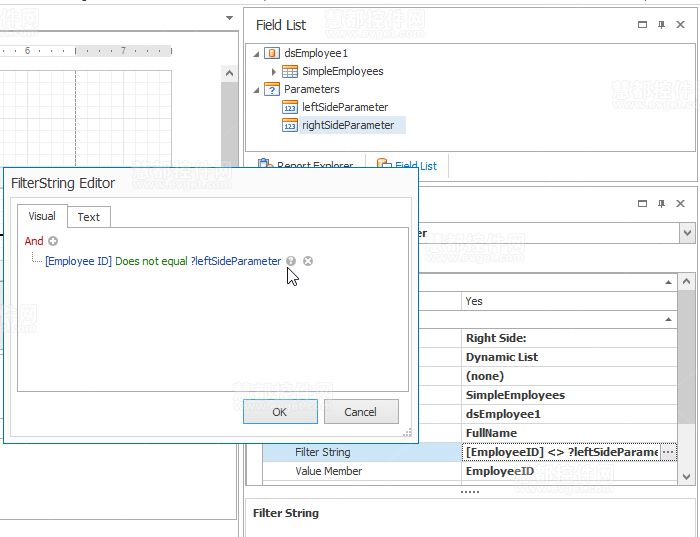Click the [Employee ID] field name
Image resolution: width=700 pixels, height=537 pixels.
pyautogui.click(x=79, y=261)
